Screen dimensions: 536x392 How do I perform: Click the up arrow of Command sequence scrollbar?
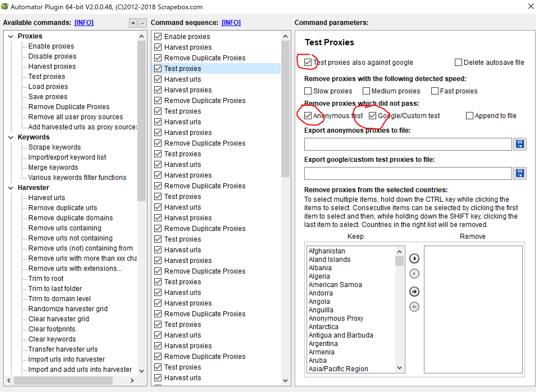coord(285,36)
